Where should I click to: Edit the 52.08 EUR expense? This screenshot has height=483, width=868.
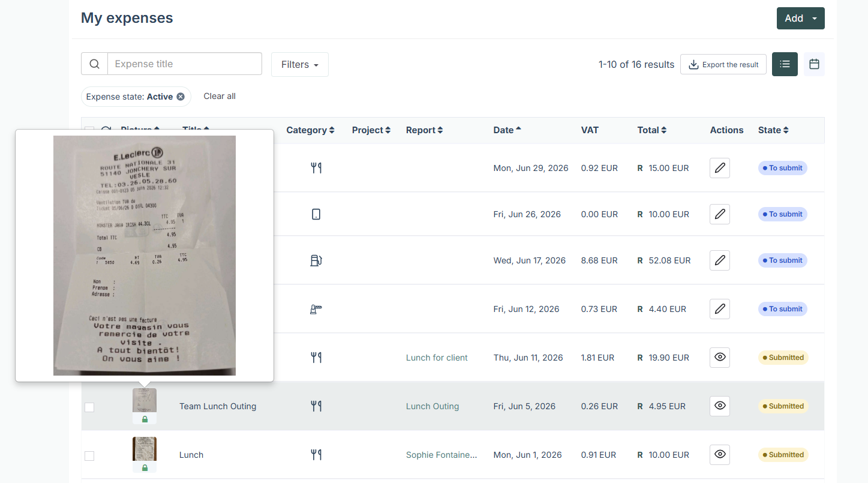tap(720, 260)
